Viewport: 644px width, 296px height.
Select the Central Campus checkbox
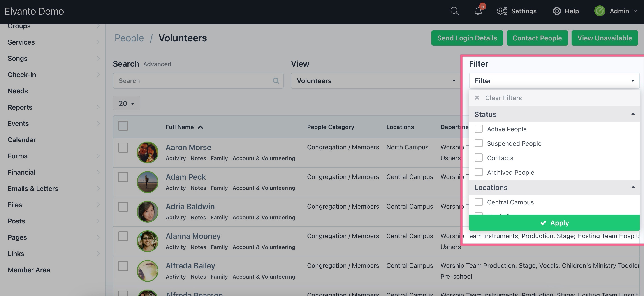point(478,202)
